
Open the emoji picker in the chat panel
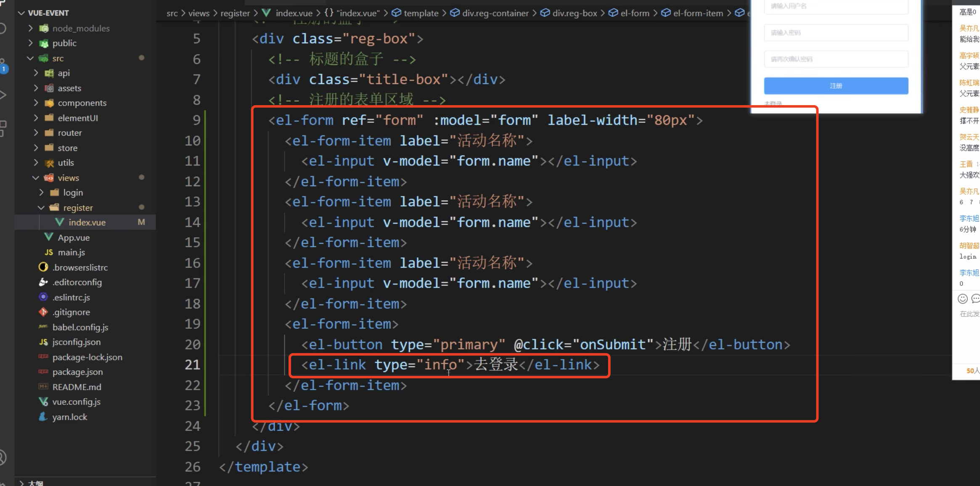coord(962,299)
